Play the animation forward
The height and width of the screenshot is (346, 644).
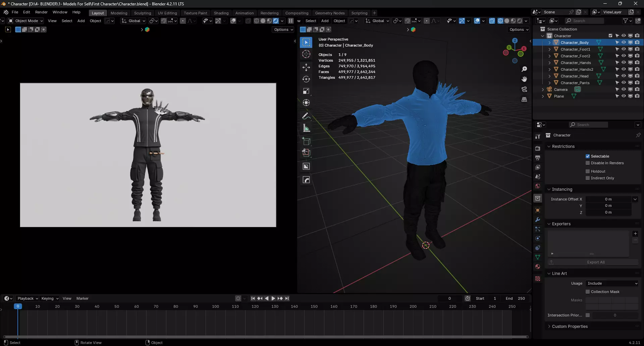(x=273, y=298)
